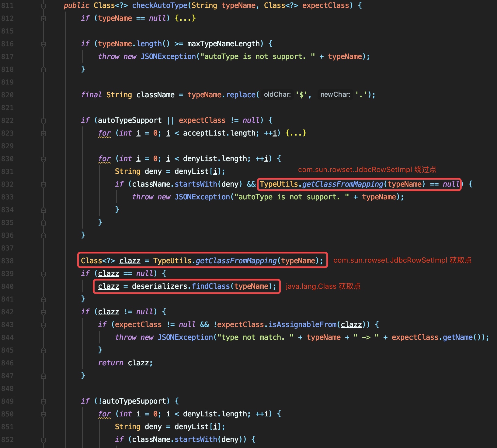This screenshot has width=497, height=448.
Task: Click startsWith call on line 832
Action: (196, 184)
